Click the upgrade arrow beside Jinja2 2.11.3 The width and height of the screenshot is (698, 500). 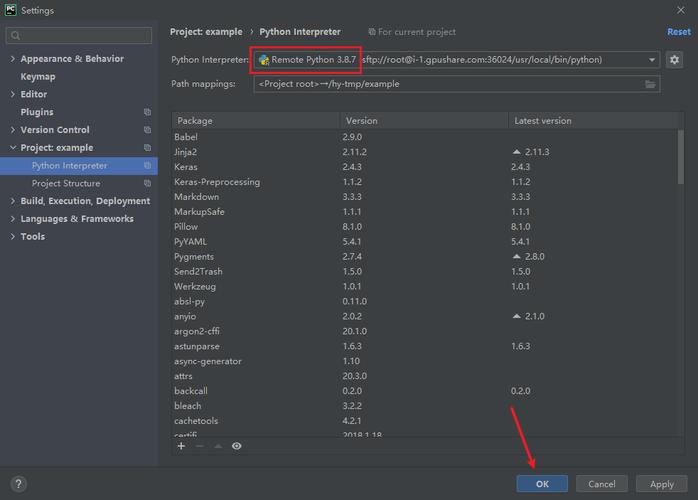(x=516, y=152)
